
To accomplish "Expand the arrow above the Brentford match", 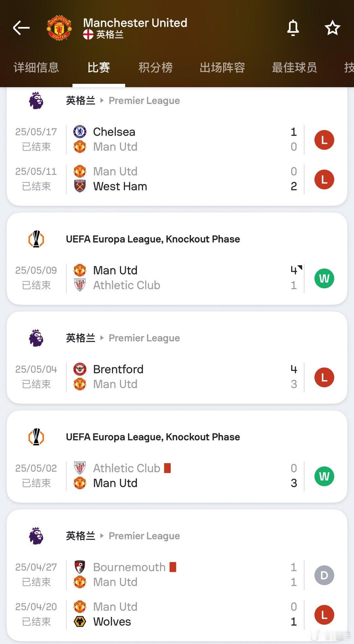I will 102,338.
